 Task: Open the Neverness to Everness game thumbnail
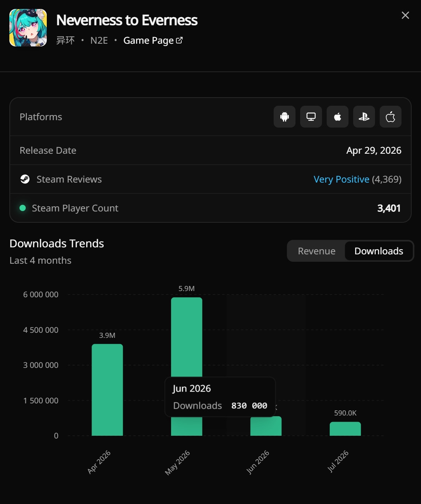pos(28,28)
